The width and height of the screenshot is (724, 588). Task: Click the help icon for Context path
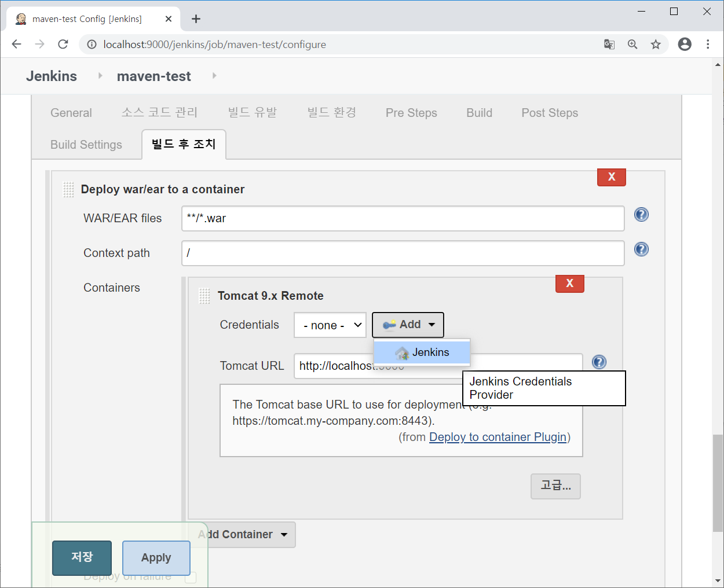click(641, 249)
